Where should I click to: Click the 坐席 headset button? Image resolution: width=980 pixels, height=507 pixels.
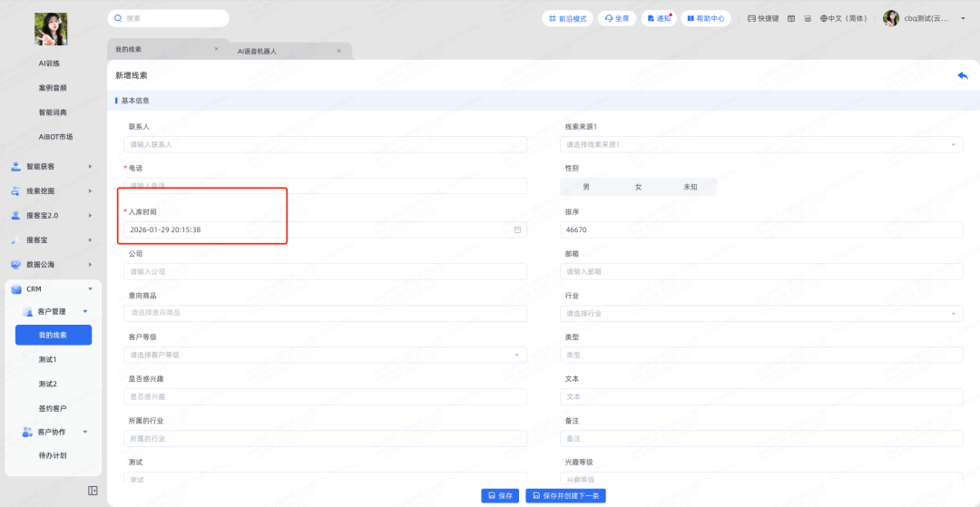coord(617,18)
